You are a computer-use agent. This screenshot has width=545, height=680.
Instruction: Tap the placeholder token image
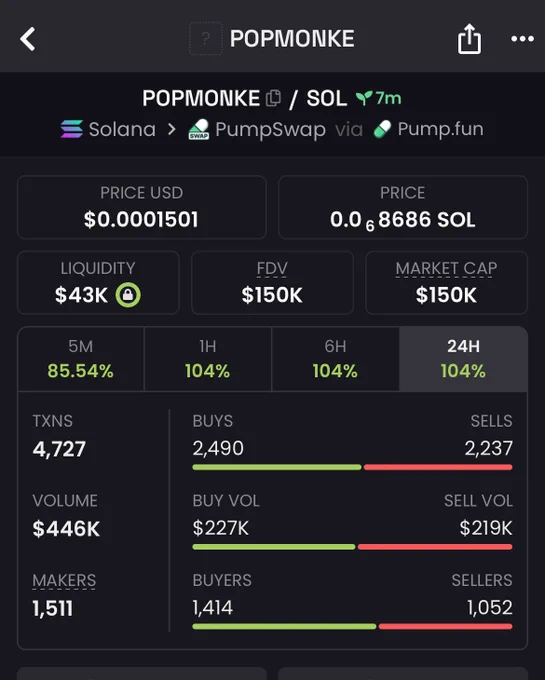point(206,39)
